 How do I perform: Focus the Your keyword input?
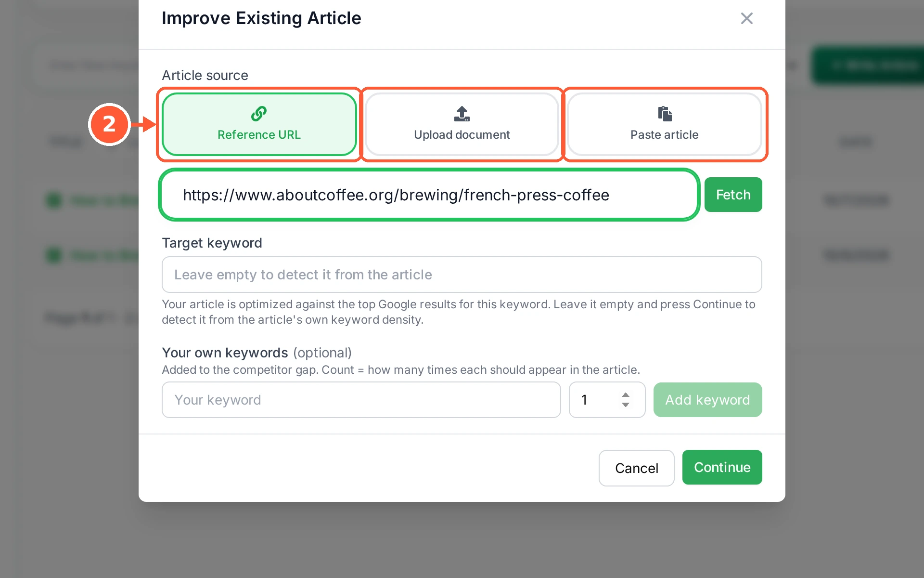[361, 400]
